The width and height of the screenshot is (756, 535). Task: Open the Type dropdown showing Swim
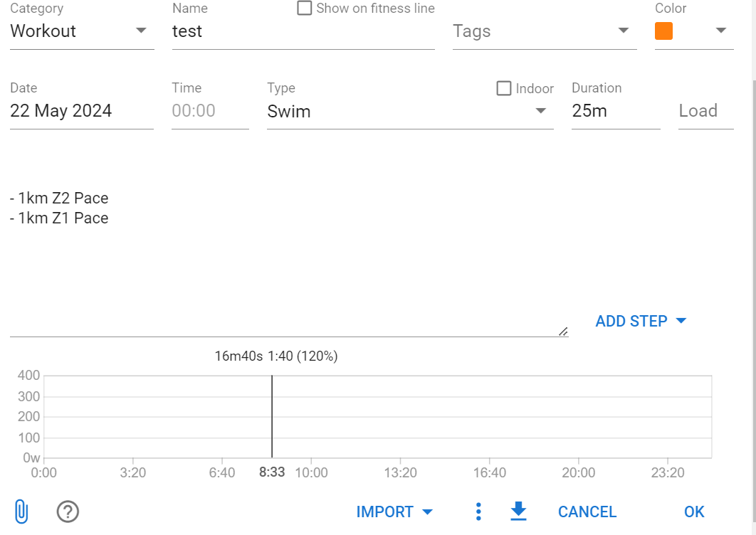click(x=410, y=111)
